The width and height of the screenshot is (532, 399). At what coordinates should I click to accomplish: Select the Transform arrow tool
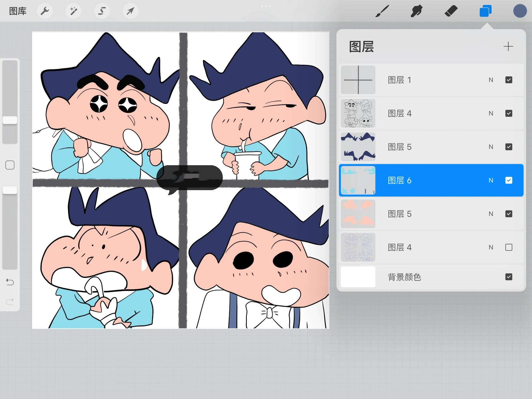coord(130,11)
